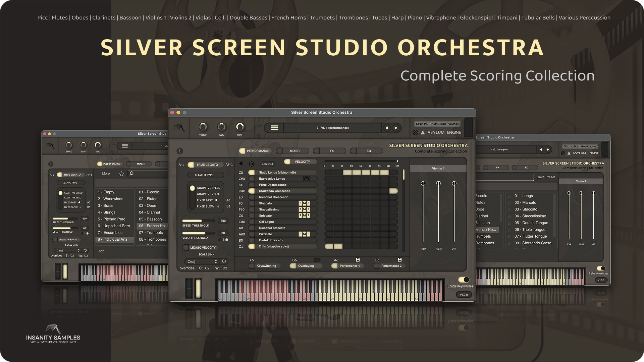Switch to EQ tab in right window
Viewport: 644px width, 362px height.
point(525,168)
